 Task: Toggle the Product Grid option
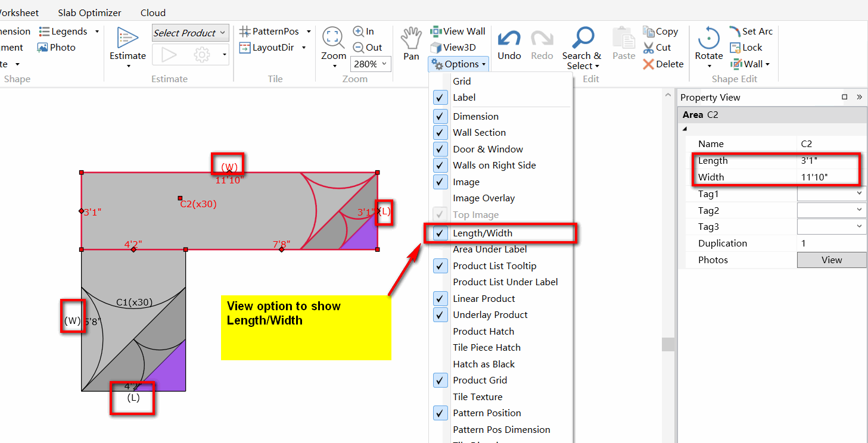click(x=440, y=380)
